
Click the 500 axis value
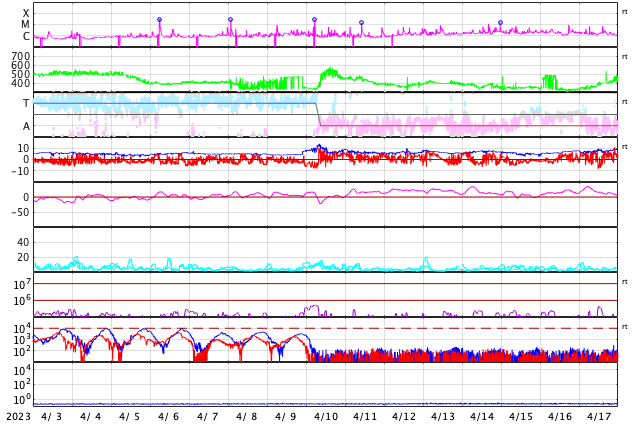coord(20,74)
